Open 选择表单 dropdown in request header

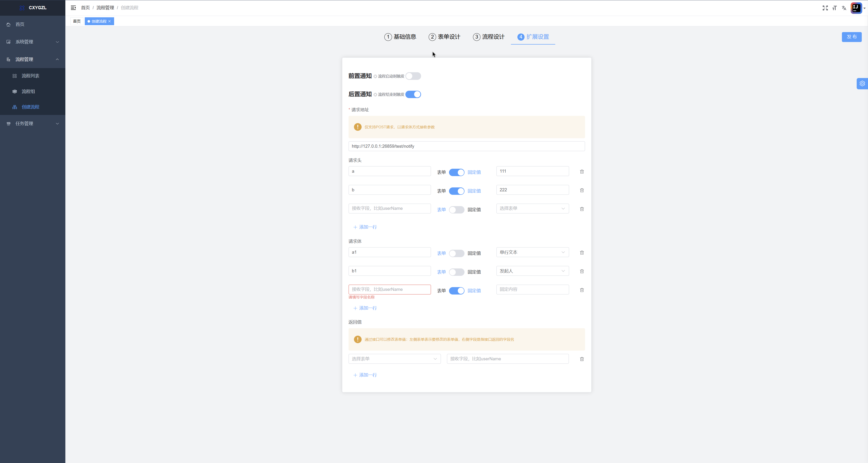click(x=532, y=208)
